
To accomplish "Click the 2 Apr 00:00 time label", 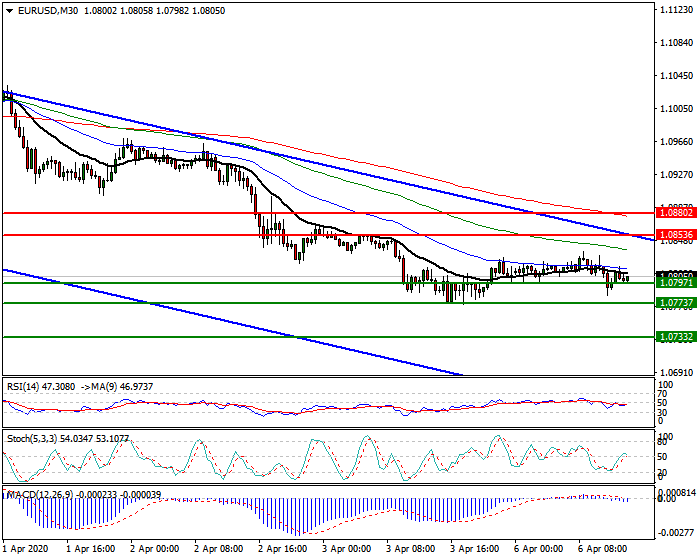I will 155,549.
